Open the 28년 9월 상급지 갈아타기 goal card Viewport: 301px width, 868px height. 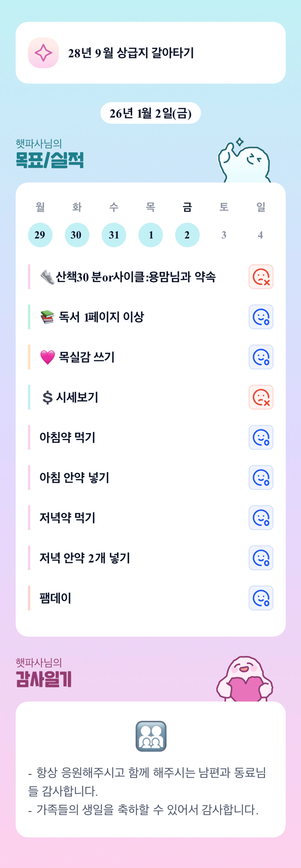(x=150, y=53)
